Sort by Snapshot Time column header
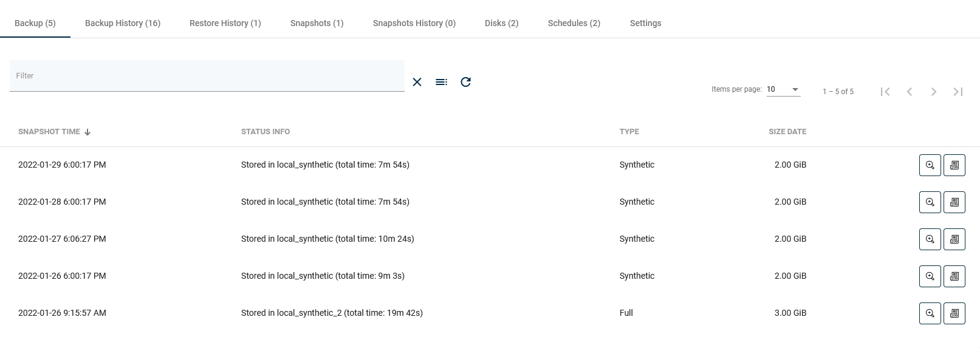 [49, 132]
